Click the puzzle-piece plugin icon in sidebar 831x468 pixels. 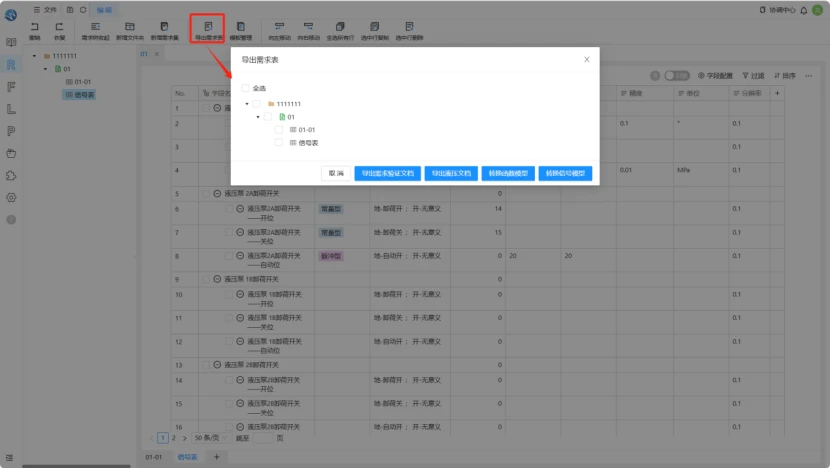coord(11,175)
